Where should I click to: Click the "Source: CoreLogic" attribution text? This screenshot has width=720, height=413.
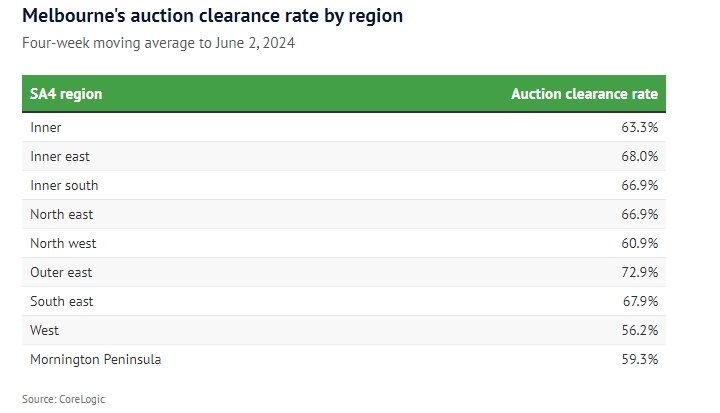coord(63,399)
